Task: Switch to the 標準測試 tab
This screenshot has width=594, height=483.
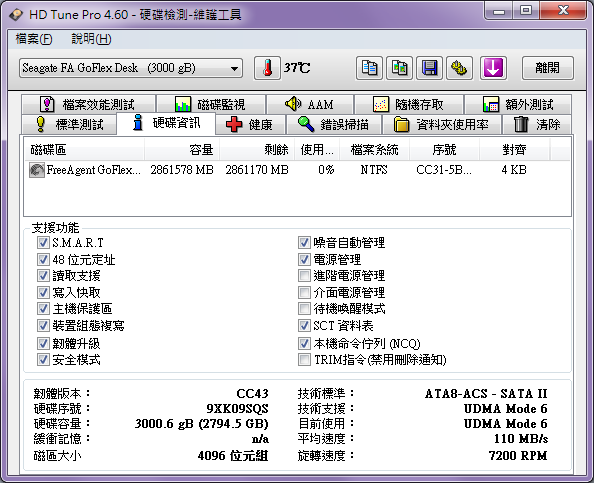Action: (69, 124)
